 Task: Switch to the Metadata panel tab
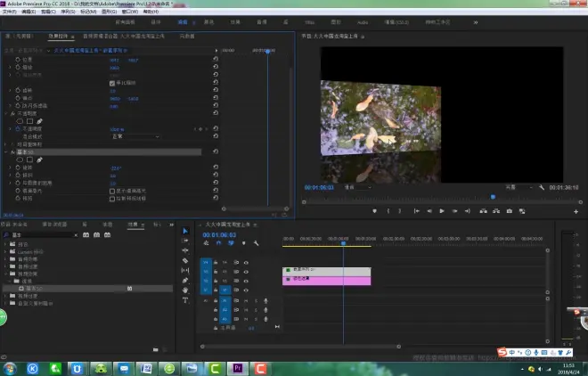pos(187,36)
